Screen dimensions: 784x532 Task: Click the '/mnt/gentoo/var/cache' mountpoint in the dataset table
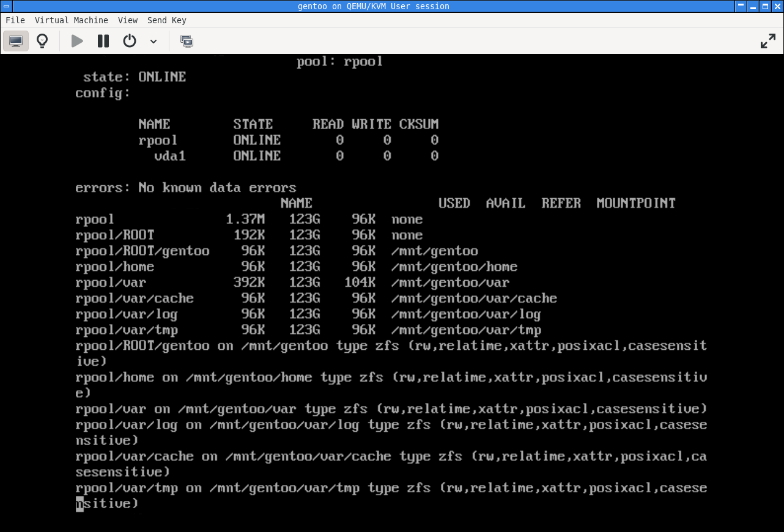475,298
